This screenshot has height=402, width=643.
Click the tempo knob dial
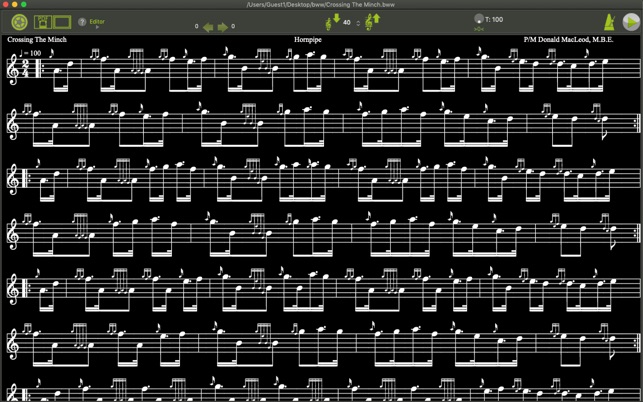coord(479,18)
